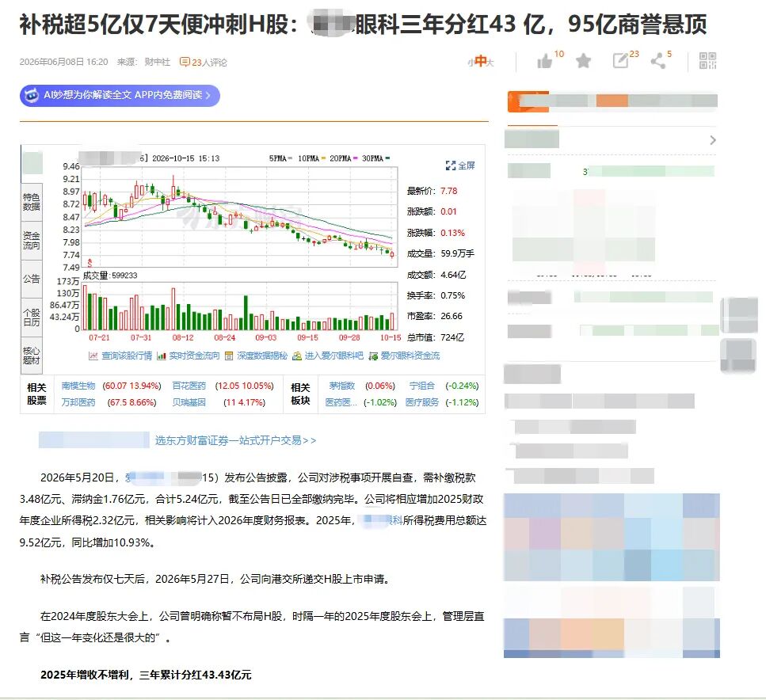Click the thumbs-up like icon
The image size is (766, 700).
(x=544, y=62)
